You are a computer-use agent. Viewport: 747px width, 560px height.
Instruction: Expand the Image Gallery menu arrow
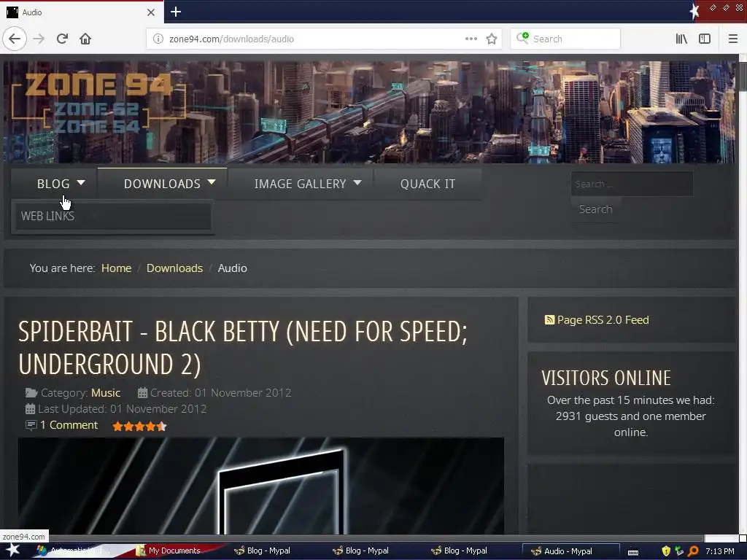point(357,182)
